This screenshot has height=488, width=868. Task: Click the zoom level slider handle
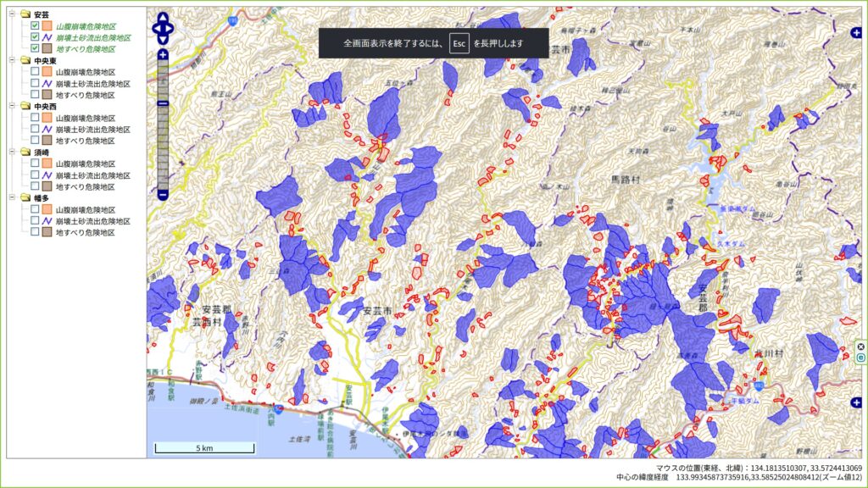pos(162,103)
